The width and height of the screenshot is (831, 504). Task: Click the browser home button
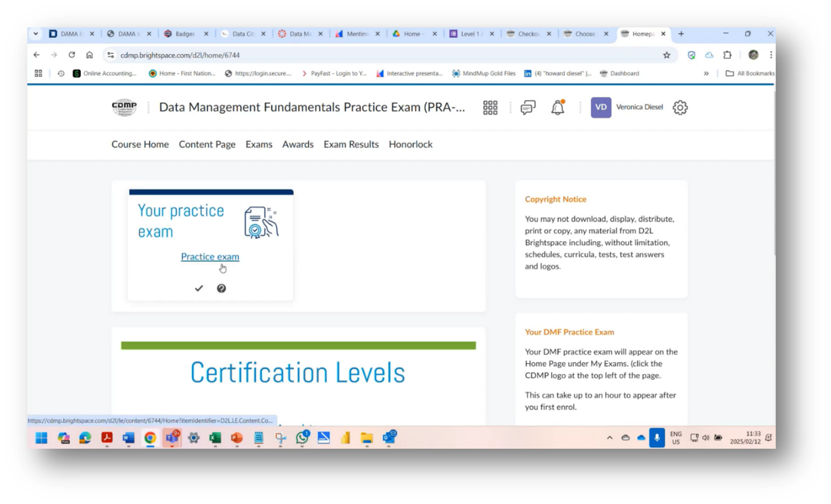pos(89,55)
